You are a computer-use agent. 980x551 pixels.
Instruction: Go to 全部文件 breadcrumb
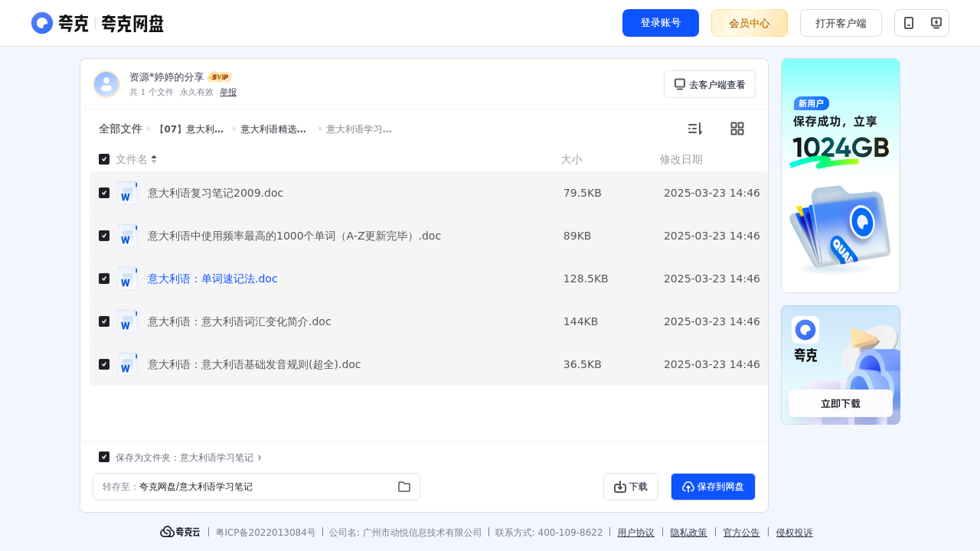tap(120, 129)
